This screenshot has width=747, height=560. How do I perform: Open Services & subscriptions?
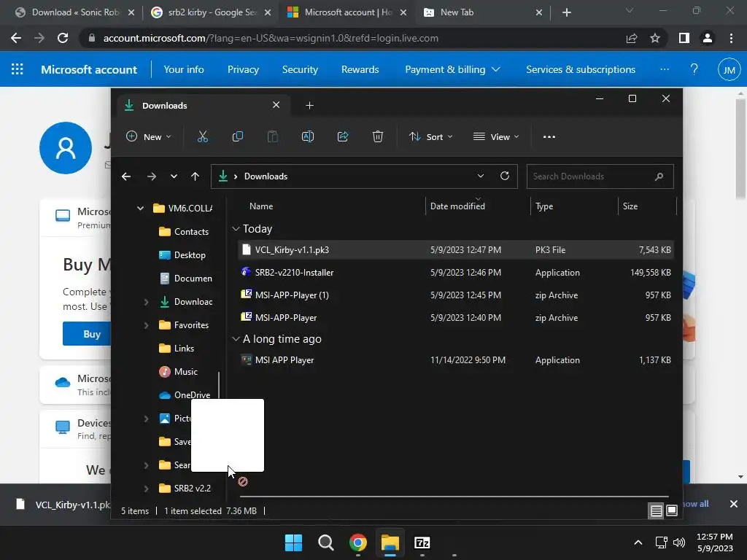pos(581,69)
